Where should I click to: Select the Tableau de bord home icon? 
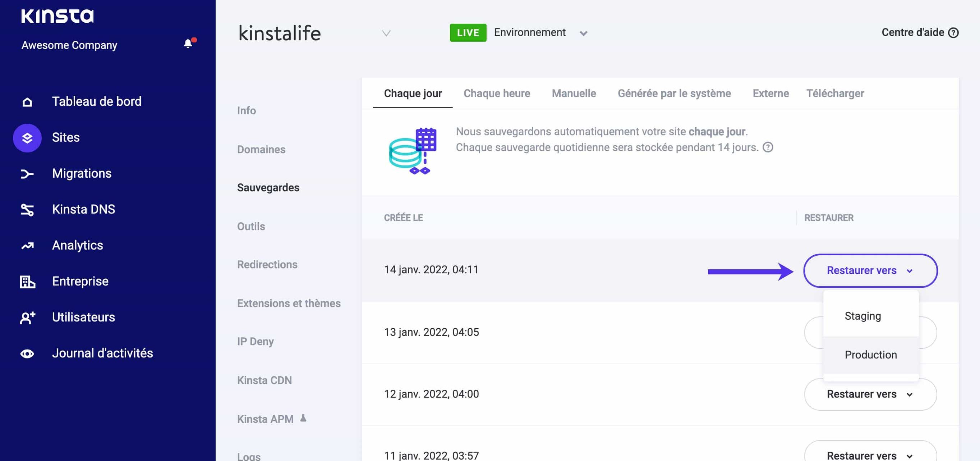[x=27, y=101]
